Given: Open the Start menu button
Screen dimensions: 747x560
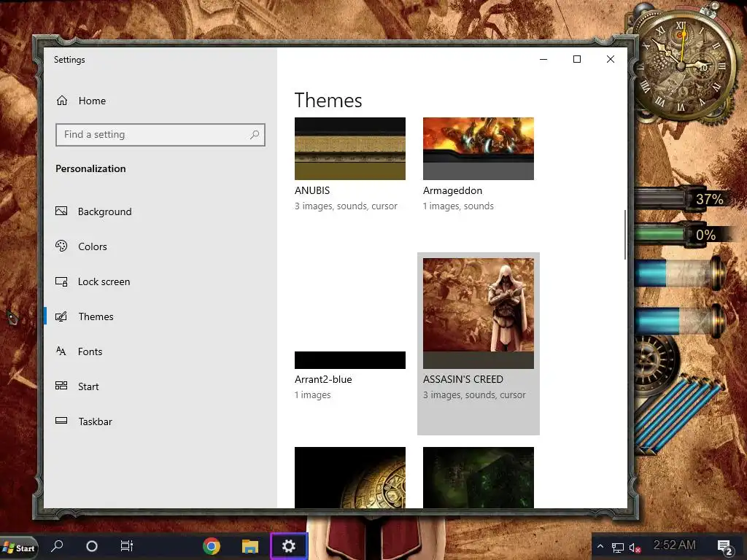Looking at the screenshot, I should [x=18, y=548].
